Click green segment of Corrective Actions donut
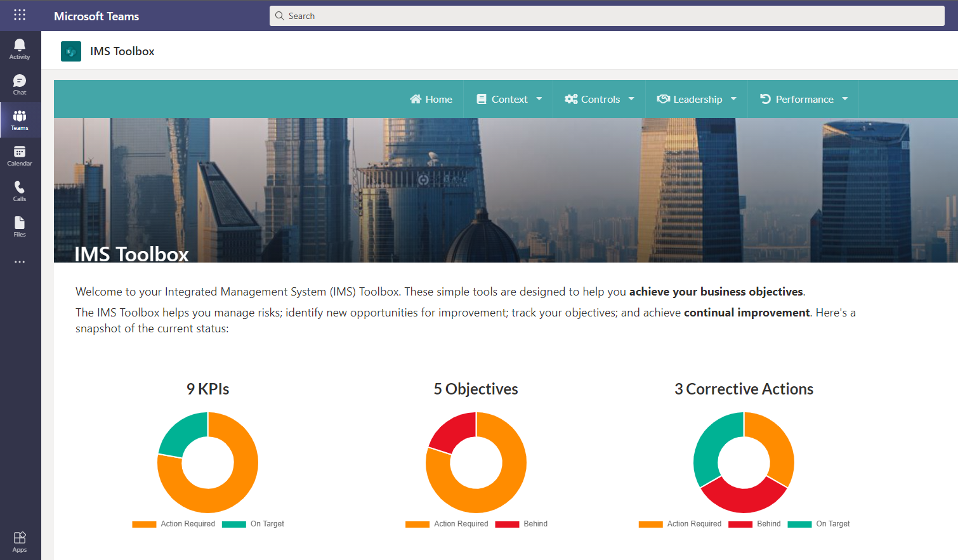Image resolution: width=958 pixels, height=560 pixels. [711, 444]
